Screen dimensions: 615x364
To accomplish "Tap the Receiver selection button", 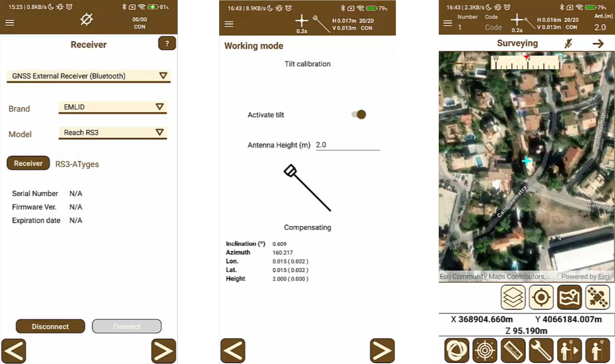I will coord(28,163).
